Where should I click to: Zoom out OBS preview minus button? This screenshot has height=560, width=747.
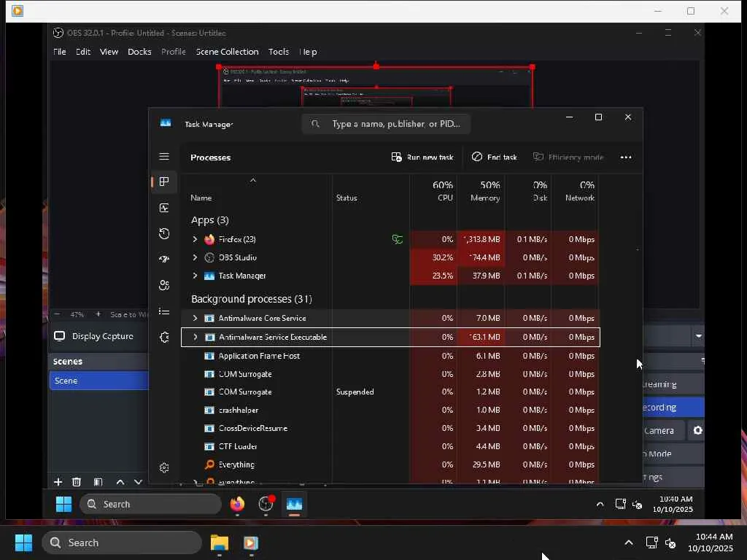pyautogui.click(x=57, y=314)
